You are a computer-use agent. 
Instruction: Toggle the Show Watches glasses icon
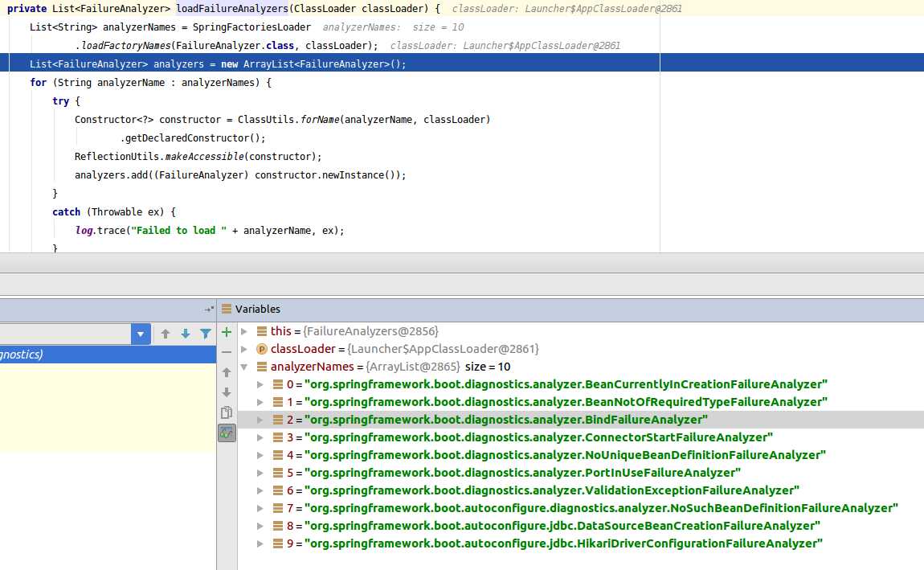(227, 433)
